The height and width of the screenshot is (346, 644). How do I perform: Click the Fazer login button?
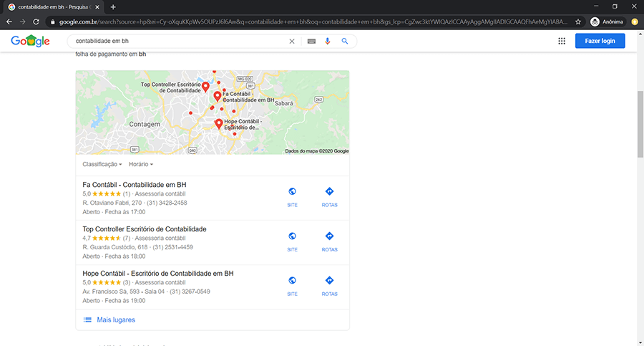(x=600, y=41)
